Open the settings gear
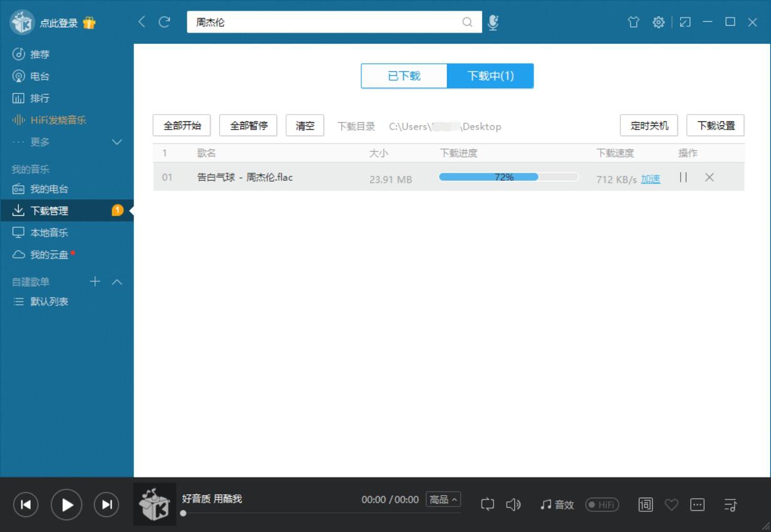 pos(659,21)
